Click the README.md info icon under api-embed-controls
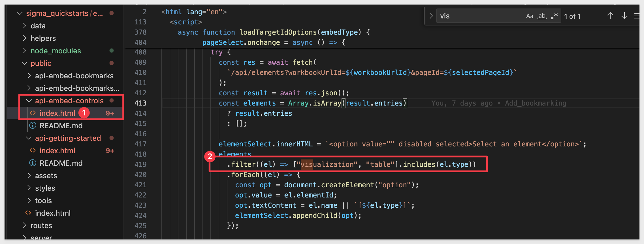The width and height of the screenshot is (644, 244). pos(33,126)
